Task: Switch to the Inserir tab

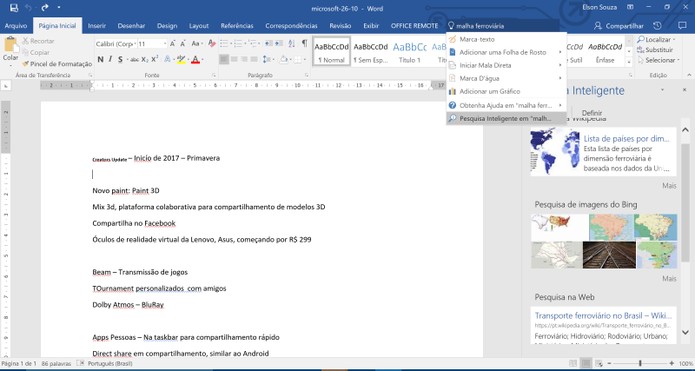Action: click(97, 26)
